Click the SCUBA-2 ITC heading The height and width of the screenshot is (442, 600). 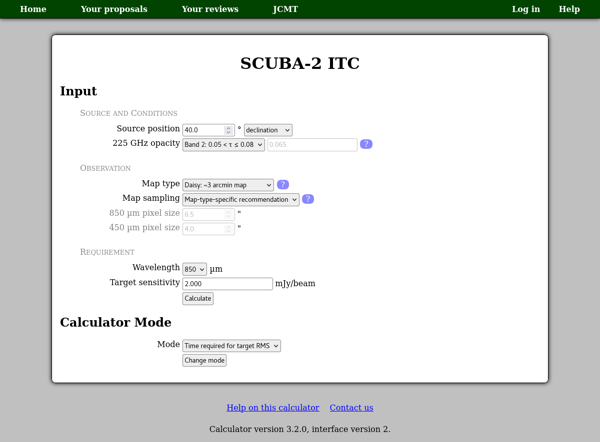pyautogui.click(x=300, y=63)
